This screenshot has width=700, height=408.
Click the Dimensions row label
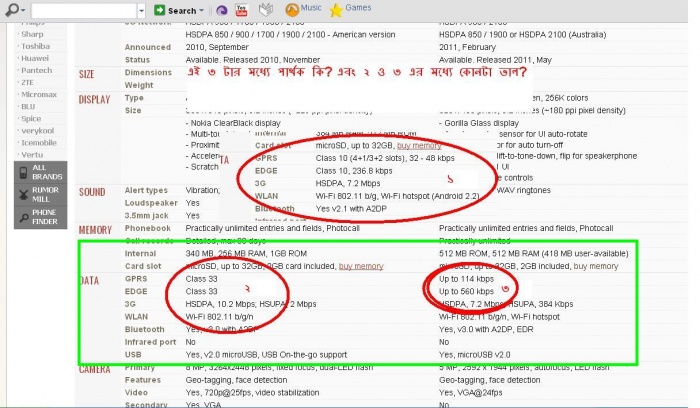[x=148, y=72]
